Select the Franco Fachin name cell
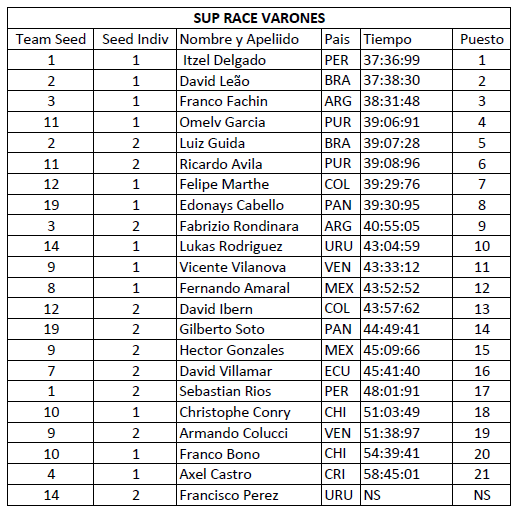The image size is (518, 512). [249, 101]
